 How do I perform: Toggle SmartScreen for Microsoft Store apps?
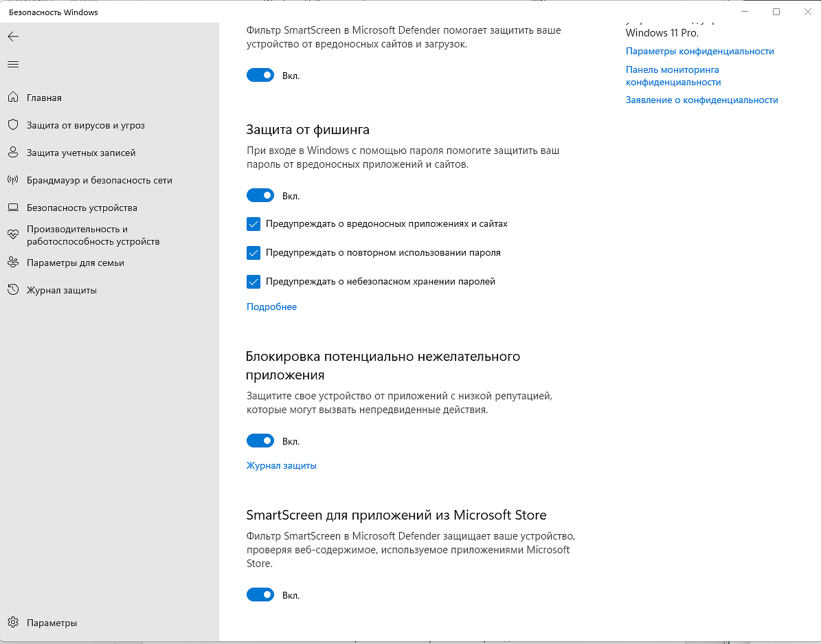260,595
